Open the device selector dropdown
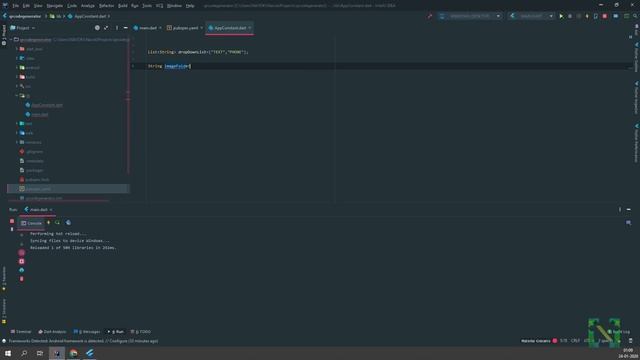 [470, 16]
